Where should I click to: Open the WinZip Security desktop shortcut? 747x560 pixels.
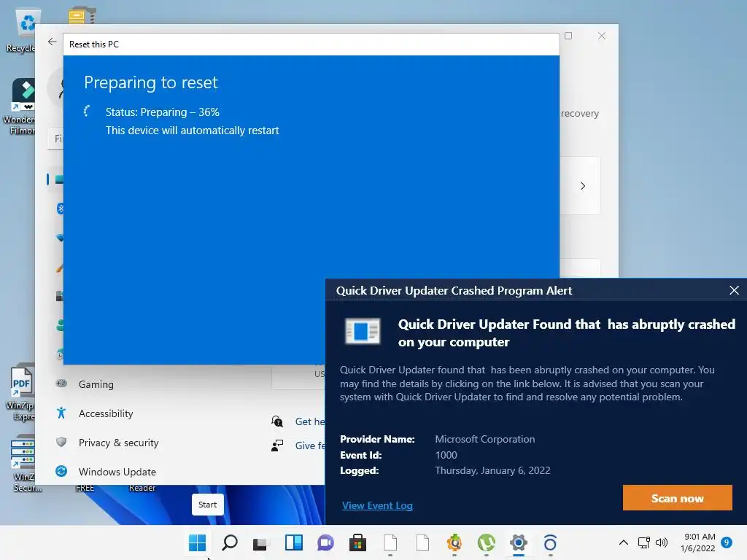point(23,463)
